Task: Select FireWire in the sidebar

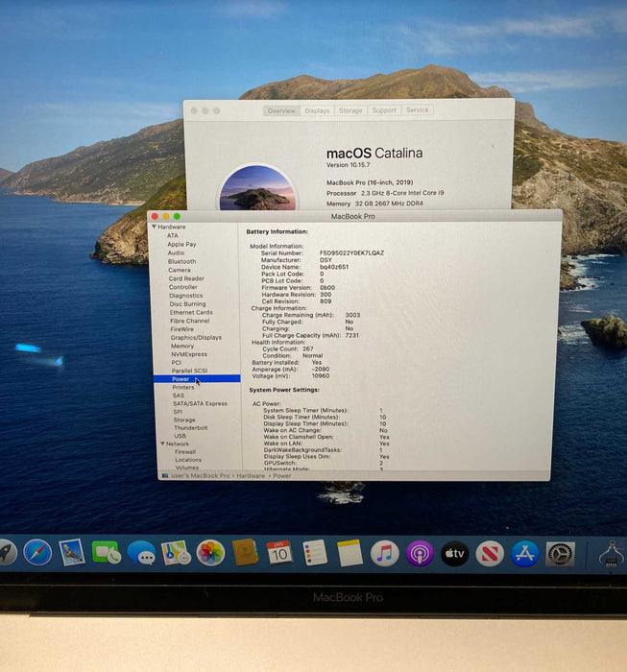Action: point(182,329)
